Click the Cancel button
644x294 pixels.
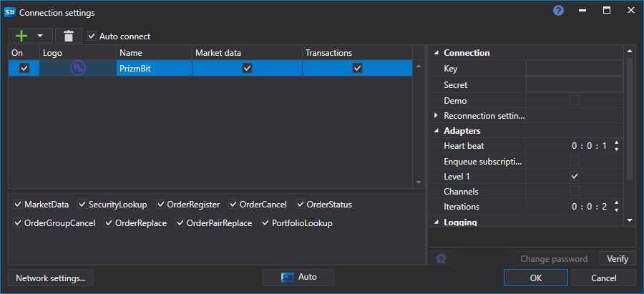tap(603, 278)
